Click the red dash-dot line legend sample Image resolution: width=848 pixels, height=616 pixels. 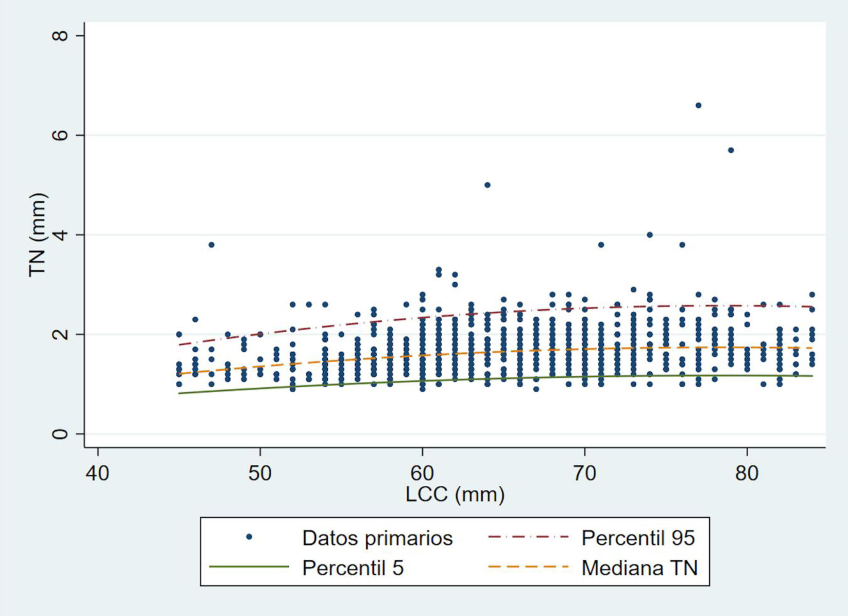[528, 538]
